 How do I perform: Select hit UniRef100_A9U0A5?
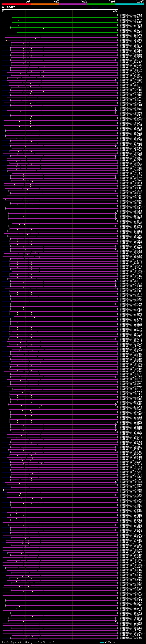point(131,80)
